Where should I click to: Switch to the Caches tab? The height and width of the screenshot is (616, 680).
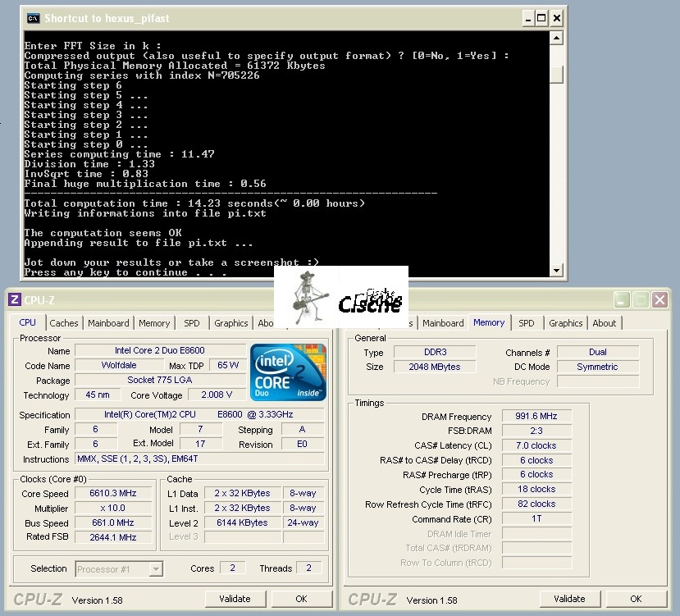tap(64, 323)
